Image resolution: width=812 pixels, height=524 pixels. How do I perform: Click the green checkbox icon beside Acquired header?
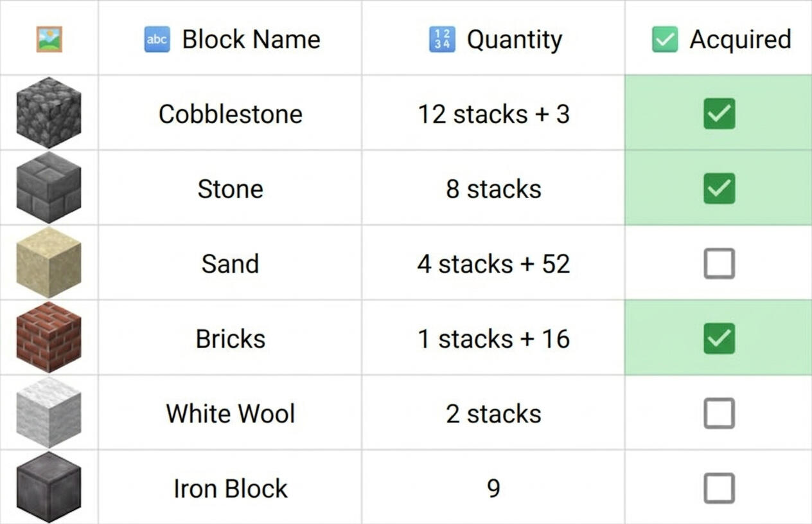click(664, 39)
